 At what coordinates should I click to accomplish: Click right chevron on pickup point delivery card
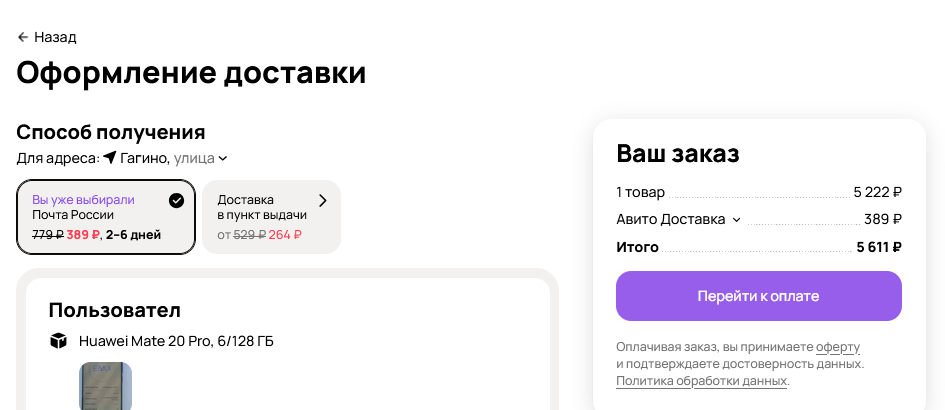322,201
